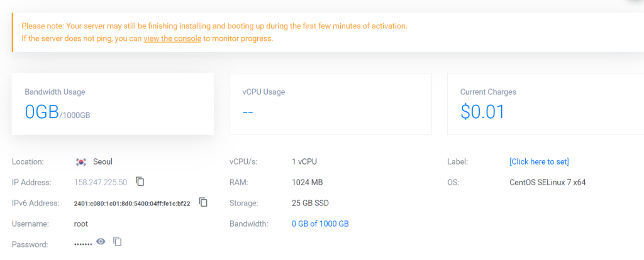
Task: Copy the password using its copy icon
Action: [118, 242]
